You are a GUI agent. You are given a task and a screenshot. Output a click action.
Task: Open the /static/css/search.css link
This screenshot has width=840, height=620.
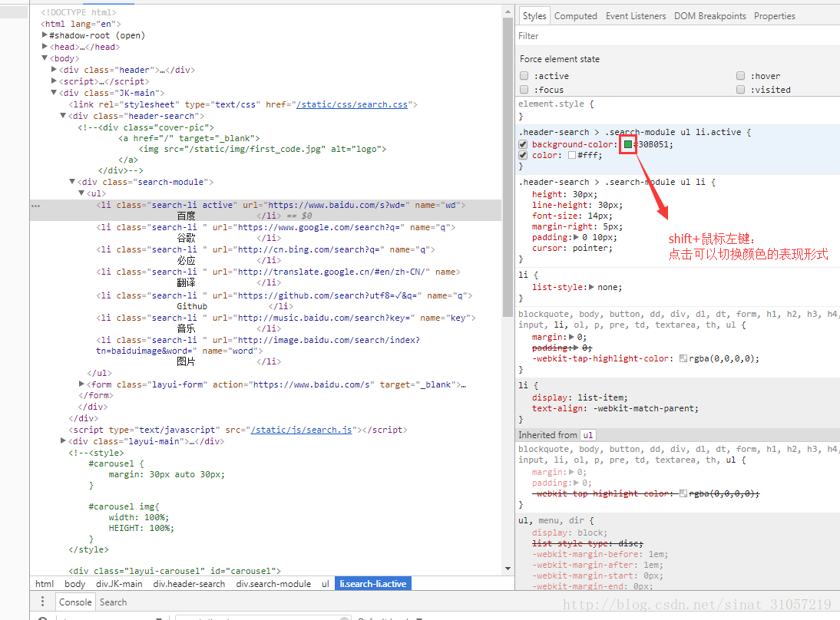352,104
